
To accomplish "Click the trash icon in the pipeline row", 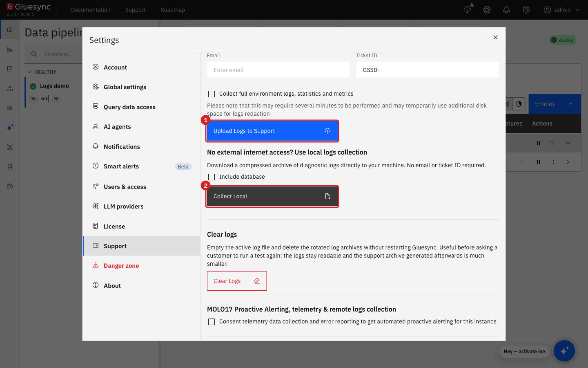I will point(552,143).
